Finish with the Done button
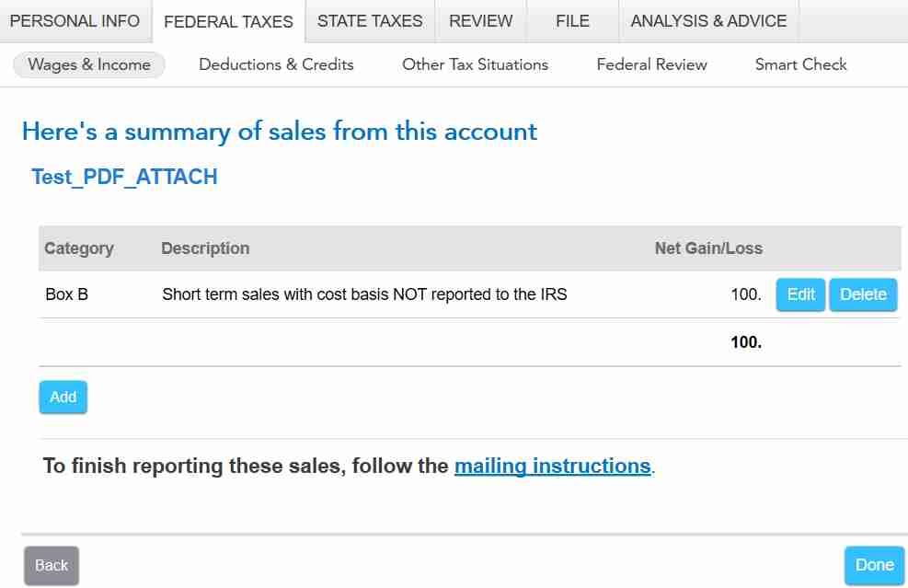908x588 pixels. (x=874, y=565)
